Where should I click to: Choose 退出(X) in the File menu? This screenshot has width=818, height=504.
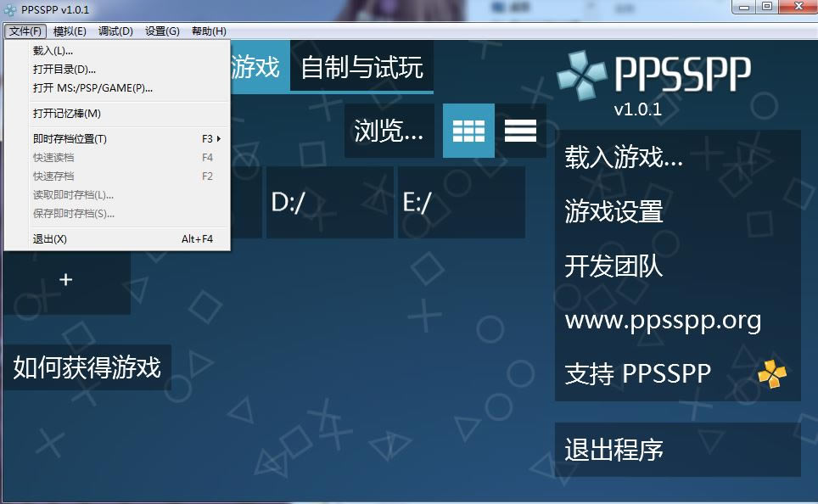[50, 239]
